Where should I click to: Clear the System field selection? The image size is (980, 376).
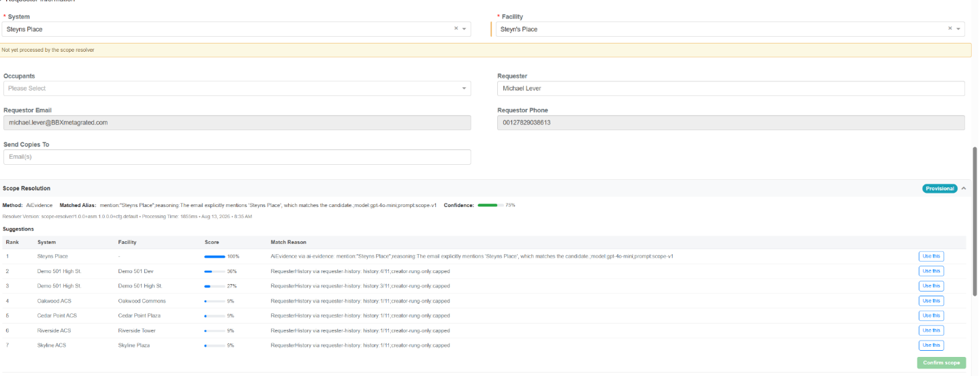[456, 29]
